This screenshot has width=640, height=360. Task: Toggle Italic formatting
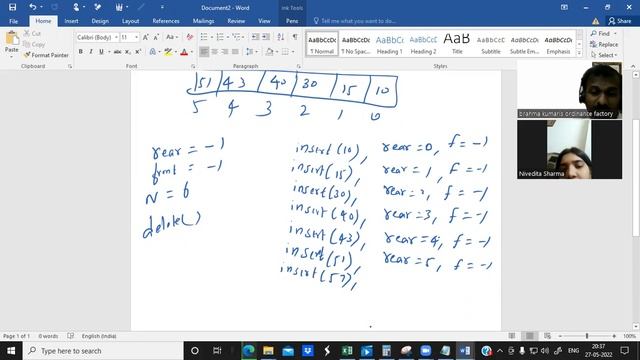tap(91, 52)
